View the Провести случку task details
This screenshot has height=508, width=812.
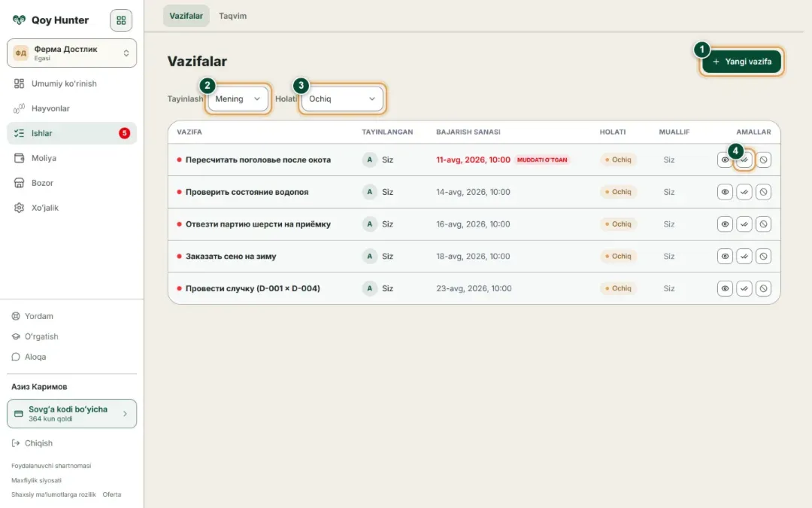(725, 288)
